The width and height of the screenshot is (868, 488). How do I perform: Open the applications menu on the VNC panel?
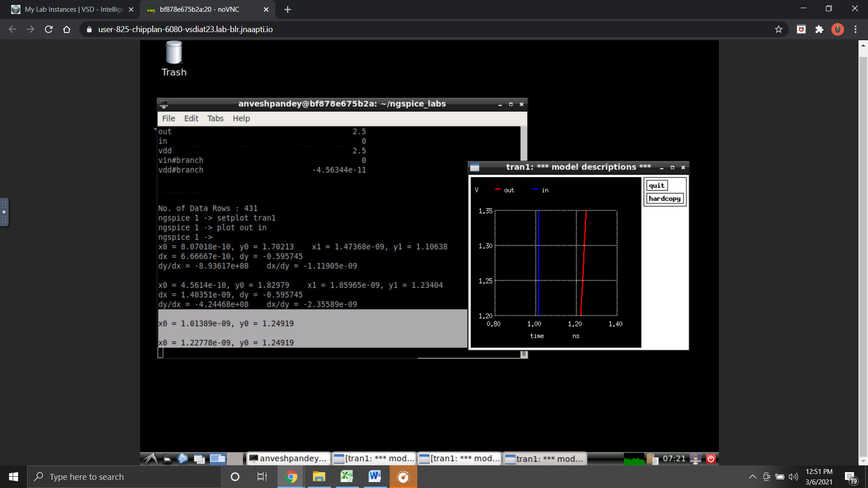tap(151, 458)
